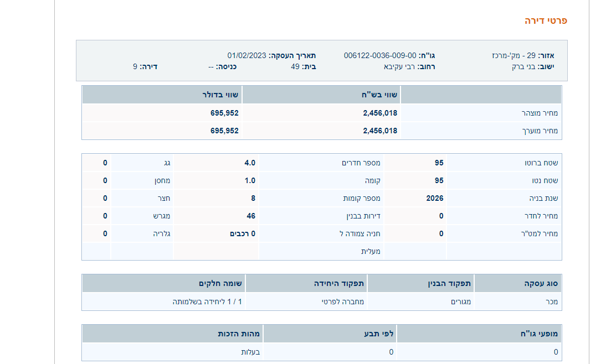
Task: Click the פרטי דירה heading
Action: pyautogui.click(x=545, y=21)
